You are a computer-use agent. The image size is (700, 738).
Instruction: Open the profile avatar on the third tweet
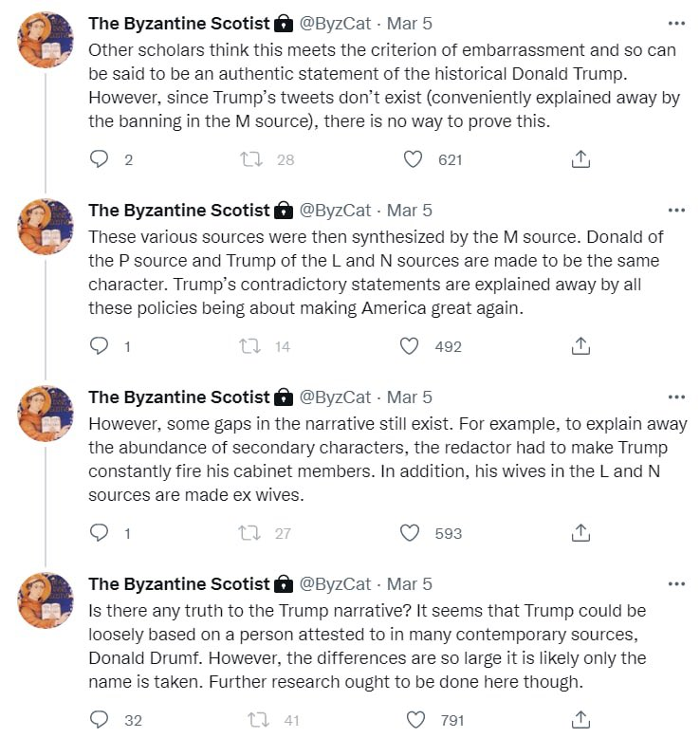[46, 414]
